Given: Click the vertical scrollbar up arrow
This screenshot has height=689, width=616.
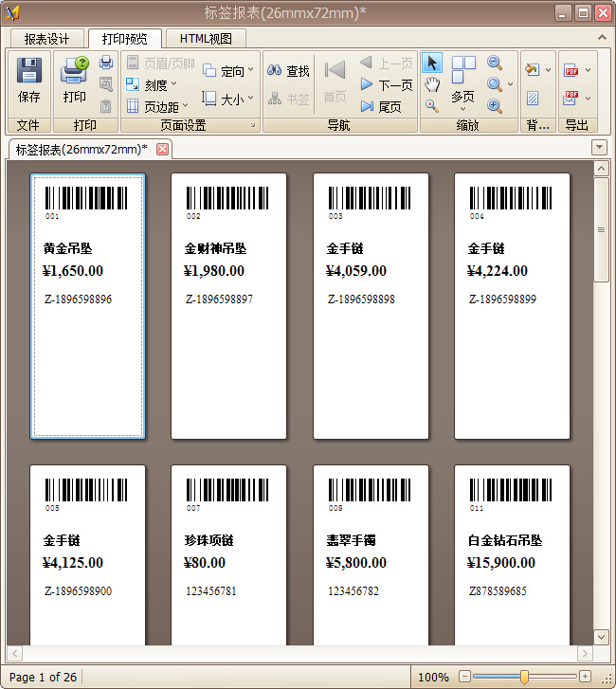Looking at the screenshot, I should 601,169.
